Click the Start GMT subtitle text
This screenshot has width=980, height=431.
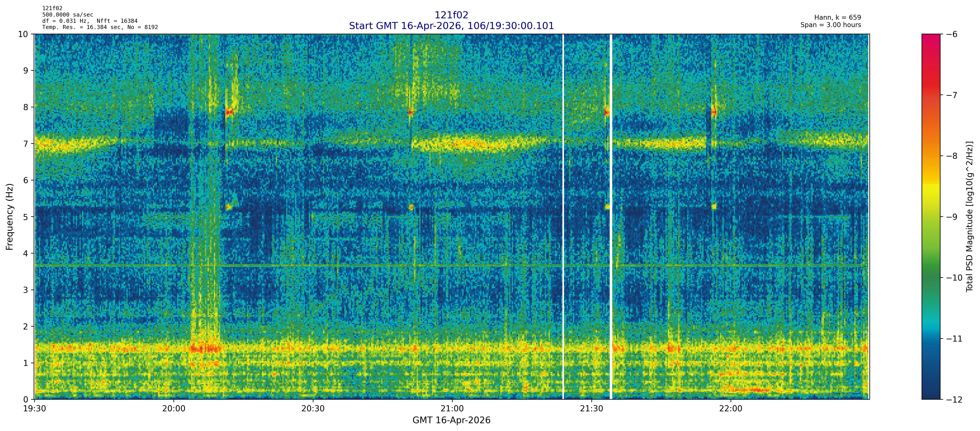coord(451,26)
